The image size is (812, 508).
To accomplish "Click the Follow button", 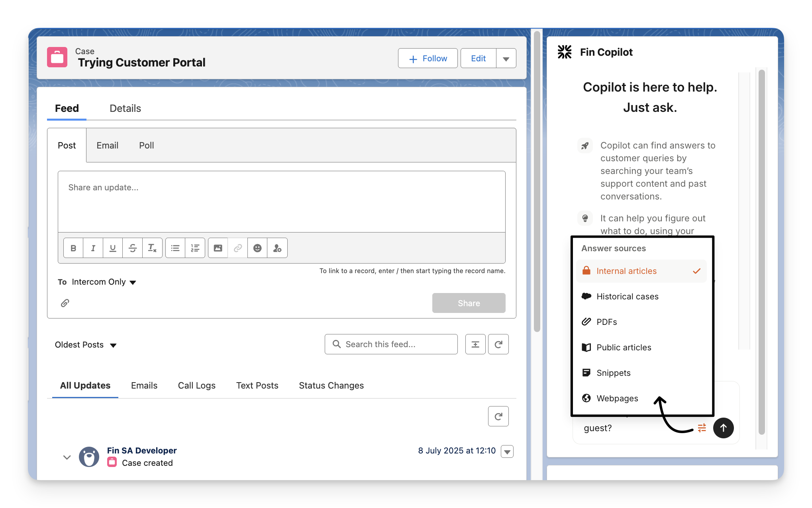I will pos(428,59).
